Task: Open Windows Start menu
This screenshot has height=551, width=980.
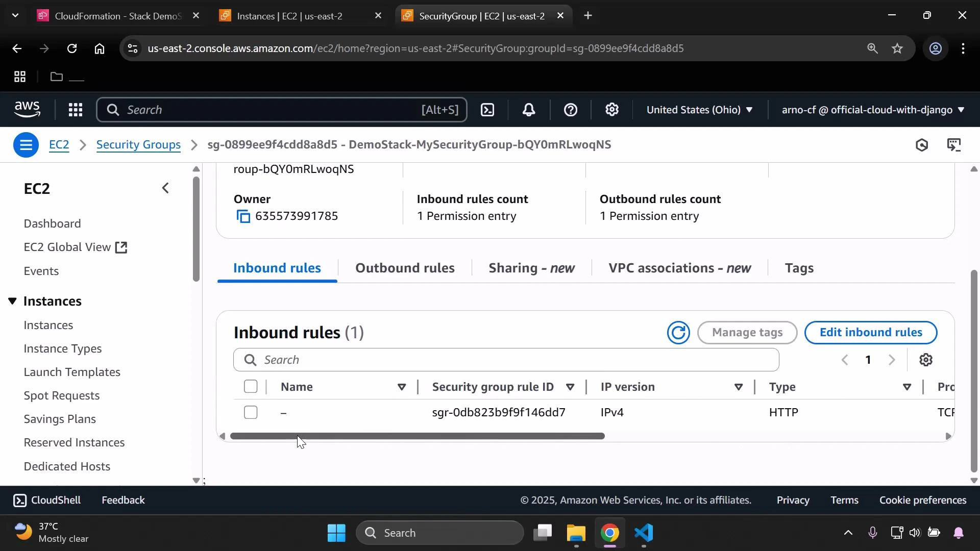Action: point(337,533)
